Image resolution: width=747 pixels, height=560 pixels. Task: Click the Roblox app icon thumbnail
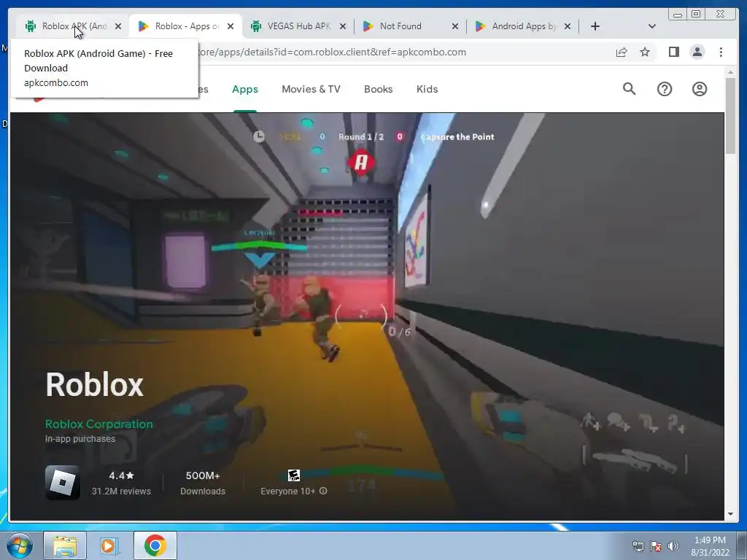coord(63,483)
